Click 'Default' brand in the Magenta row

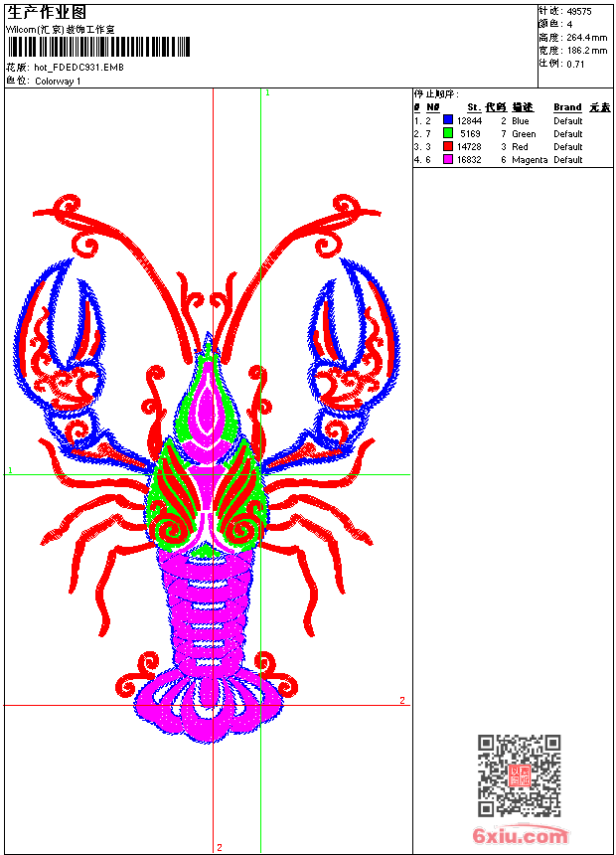[x=568, y=160]
